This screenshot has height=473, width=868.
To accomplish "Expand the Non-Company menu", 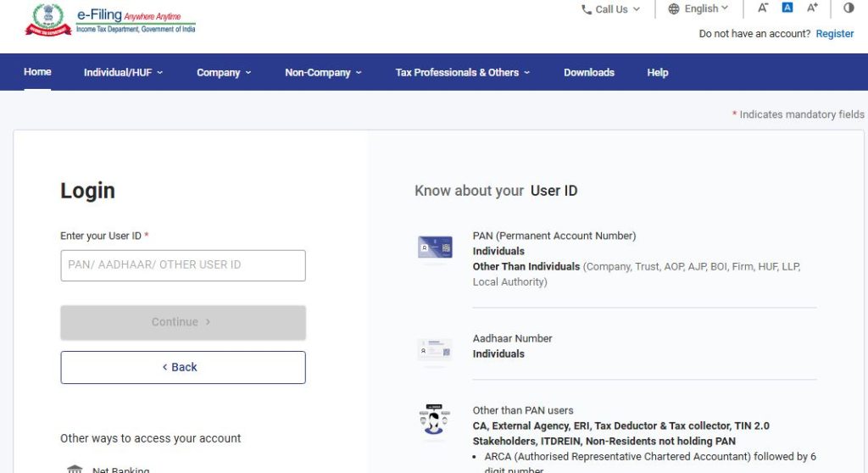I will pos(323,73).
